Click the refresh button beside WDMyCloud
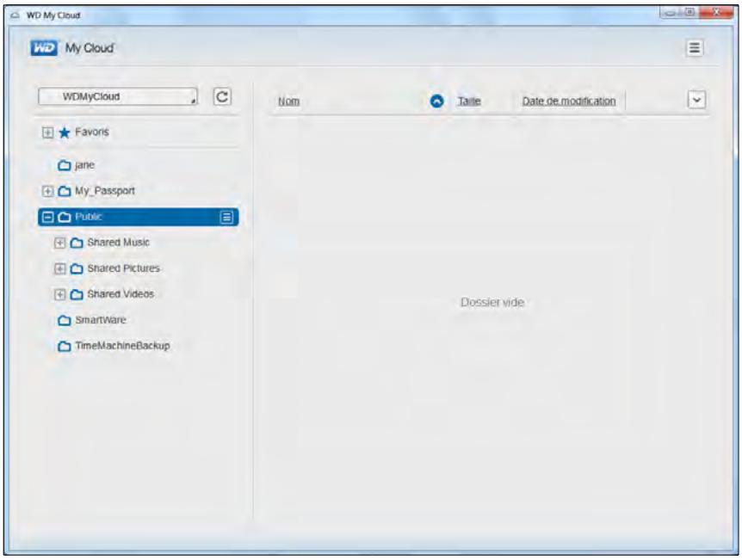 point(222,96)
